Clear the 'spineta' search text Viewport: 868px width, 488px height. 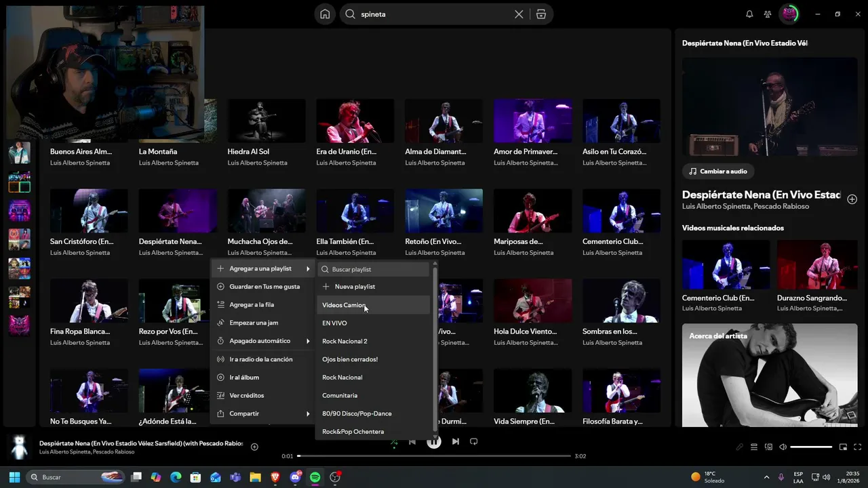pyautogui.click(x=519, y=14)
